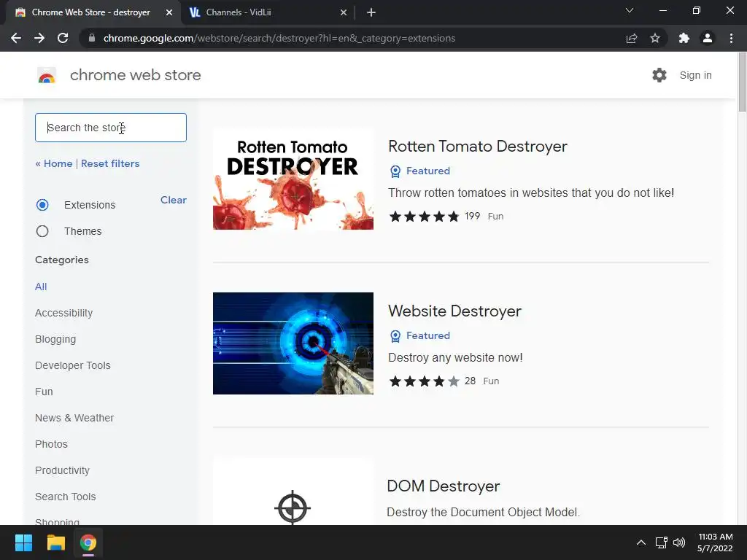Bookmark this page with the star icon
Screen dimensions: 747x560
click(655, 38)
